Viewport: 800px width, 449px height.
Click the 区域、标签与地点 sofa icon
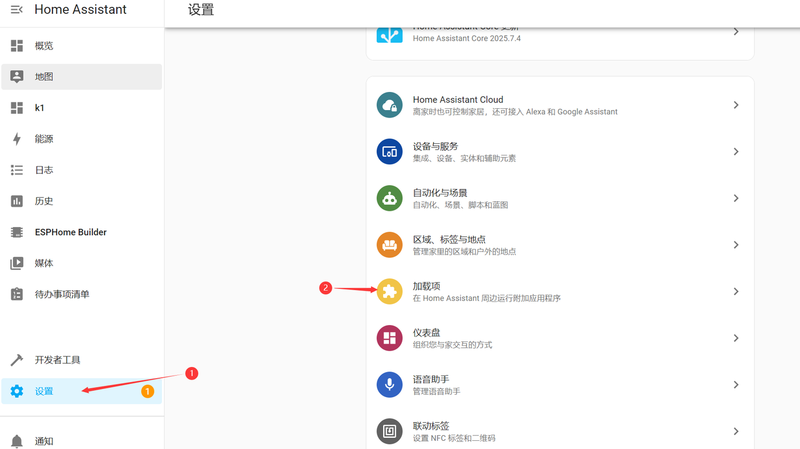click(x=389, y=245)
